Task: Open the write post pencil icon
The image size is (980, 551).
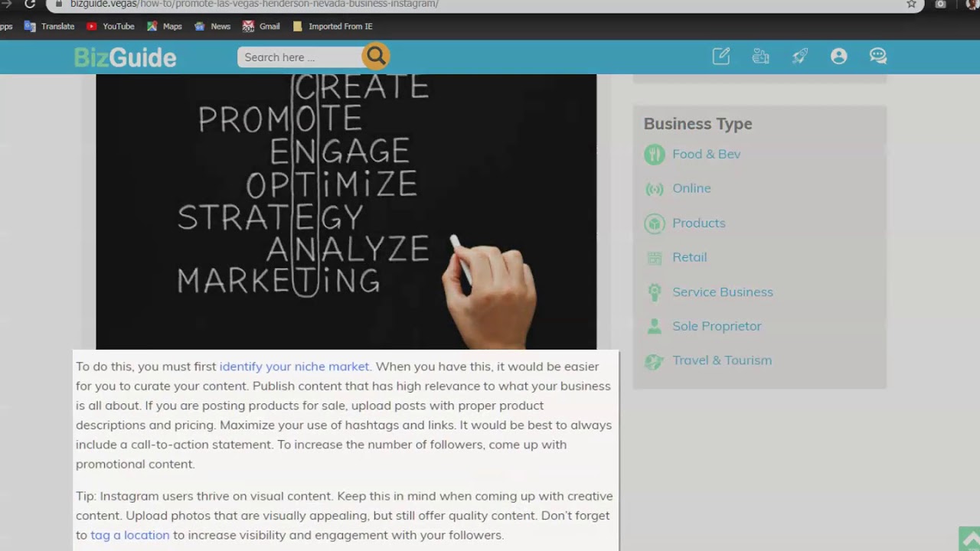Action: click(x=721, y=56)
